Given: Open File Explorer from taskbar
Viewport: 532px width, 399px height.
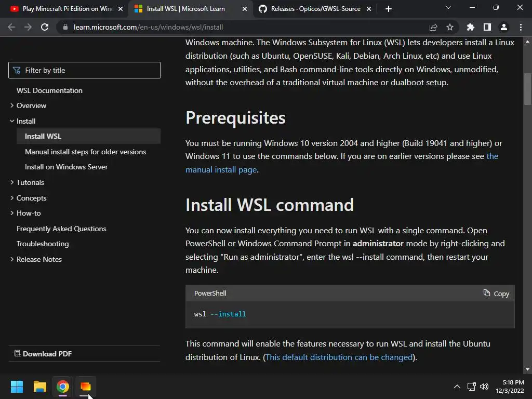Looking at the screenshot, I should tap(39, 387).
